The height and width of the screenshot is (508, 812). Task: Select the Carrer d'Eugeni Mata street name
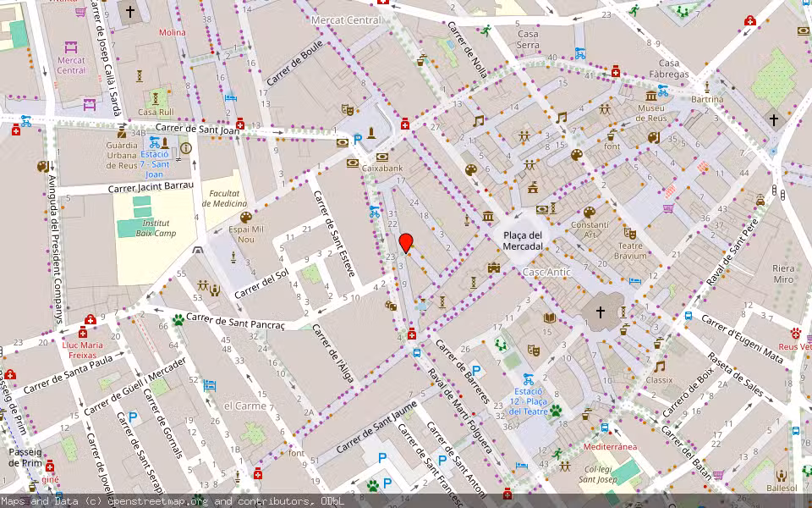[742, 340]
